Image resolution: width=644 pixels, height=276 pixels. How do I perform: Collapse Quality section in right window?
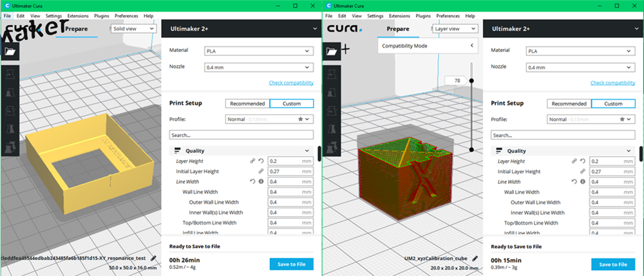click(563, 151)
